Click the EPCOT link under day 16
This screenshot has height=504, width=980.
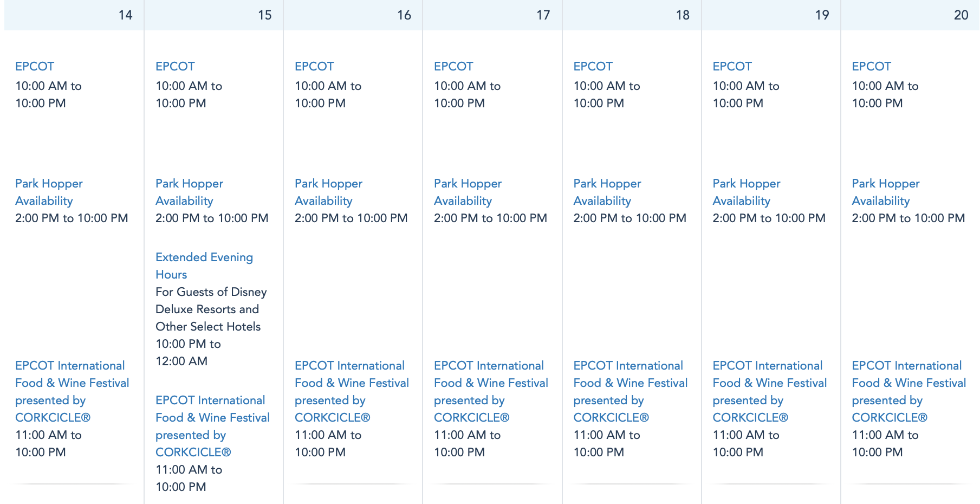(x=314, y=67)
